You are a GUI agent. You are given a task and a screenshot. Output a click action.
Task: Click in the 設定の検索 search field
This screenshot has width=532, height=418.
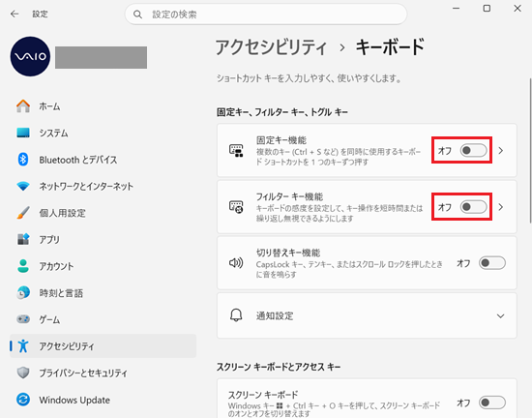(266, 15)
